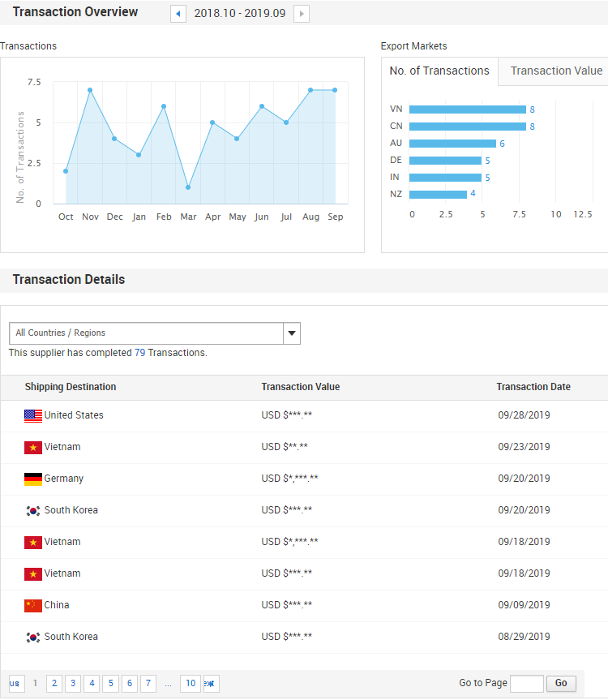Click the 79 transactions count link
The image size is (608, 700).
[139, 353]
